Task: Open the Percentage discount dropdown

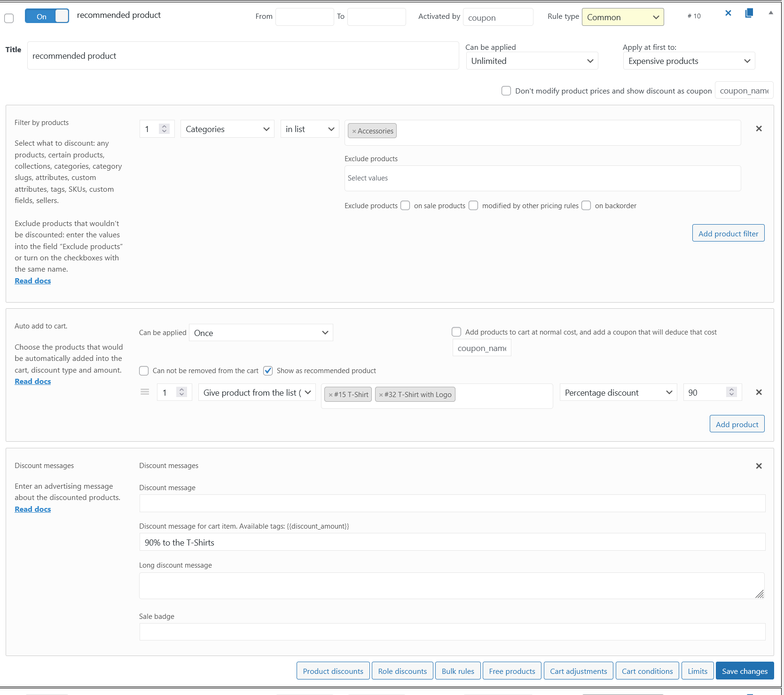Action: pos(619,392)
